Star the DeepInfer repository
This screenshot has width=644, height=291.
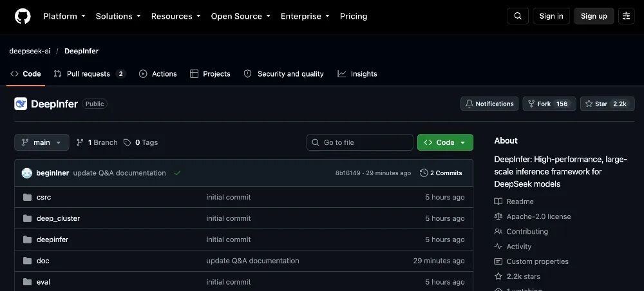click(607, 104)
